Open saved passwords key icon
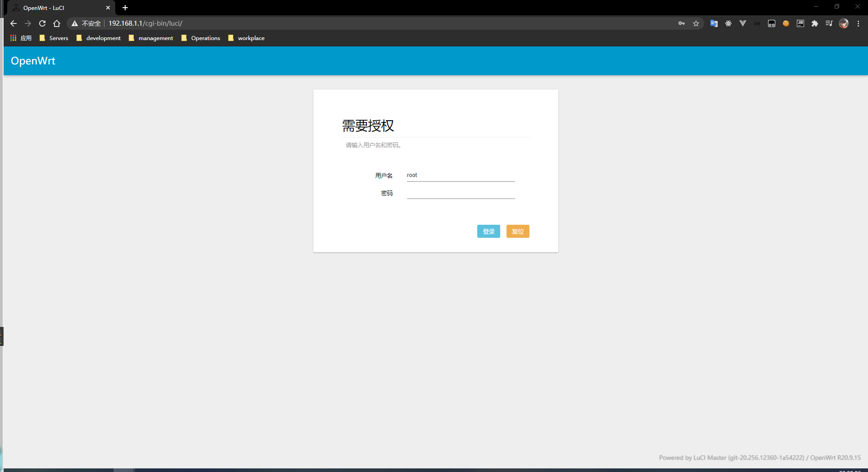 pos(682,23)
